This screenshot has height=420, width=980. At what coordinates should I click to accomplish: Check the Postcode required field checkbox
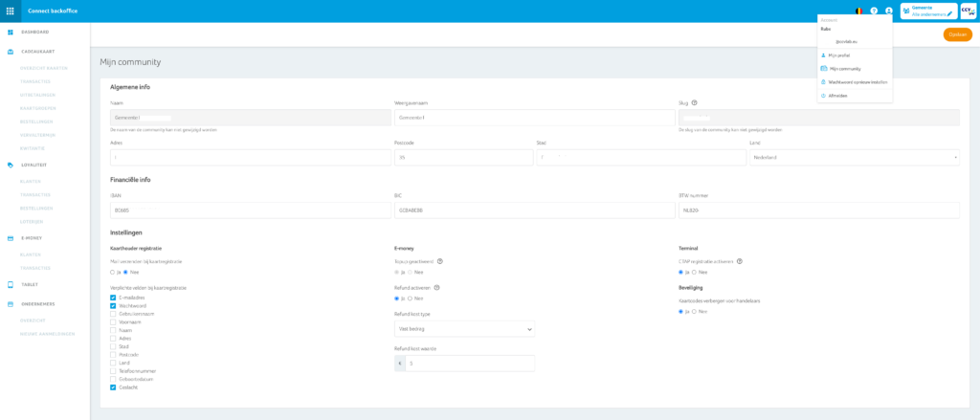(x=113, y=354)
